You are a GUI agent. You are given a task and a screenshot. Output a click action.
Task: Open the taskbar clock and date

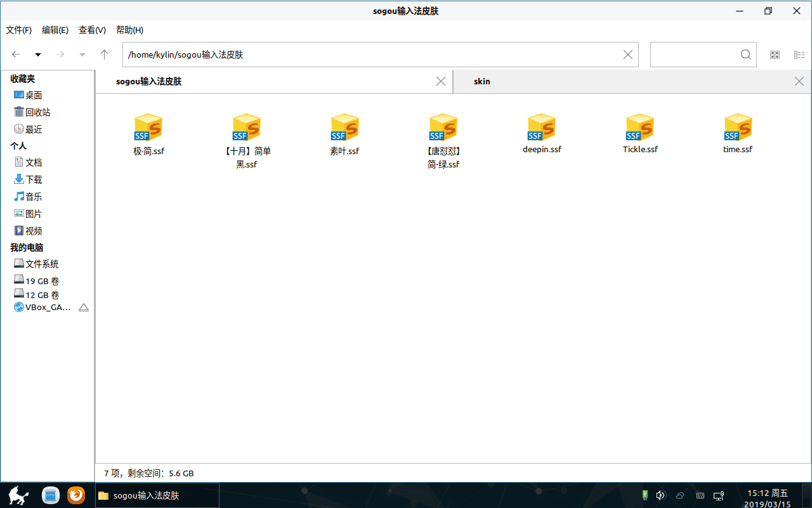[x=768, y=499]
